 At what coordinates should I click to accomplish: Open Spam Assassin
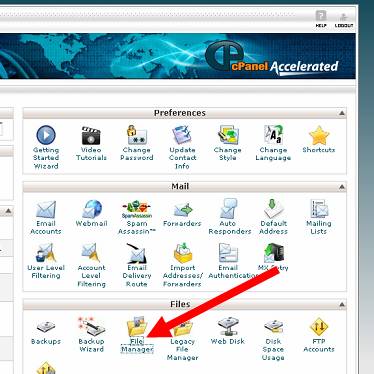pyautogui.click(x=137, y=217)
